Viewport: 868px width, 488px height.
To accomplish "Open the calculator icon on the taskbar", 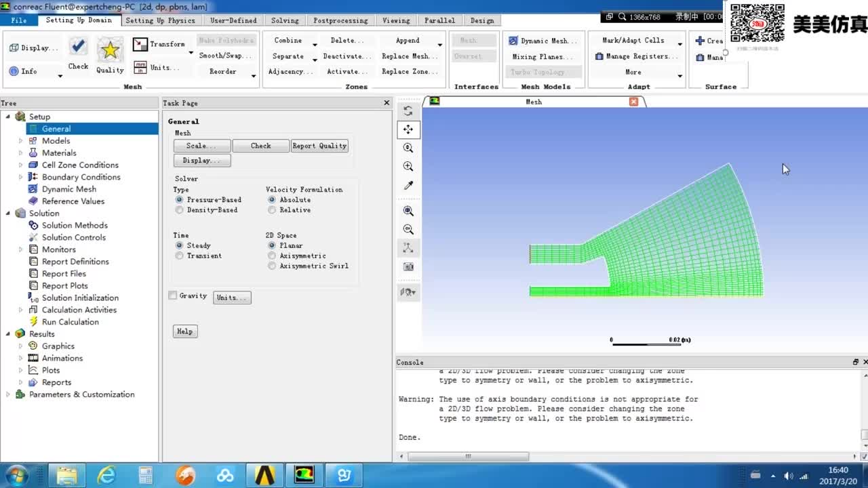I will pyautogui.click(x=146, y=475).
